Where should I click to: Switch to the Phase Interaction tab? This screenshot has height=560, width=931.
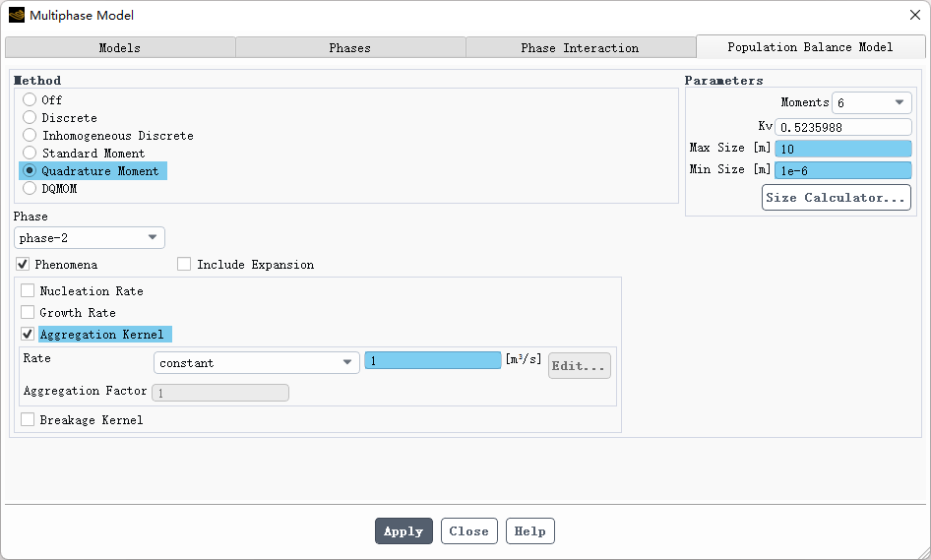(580, 48)
